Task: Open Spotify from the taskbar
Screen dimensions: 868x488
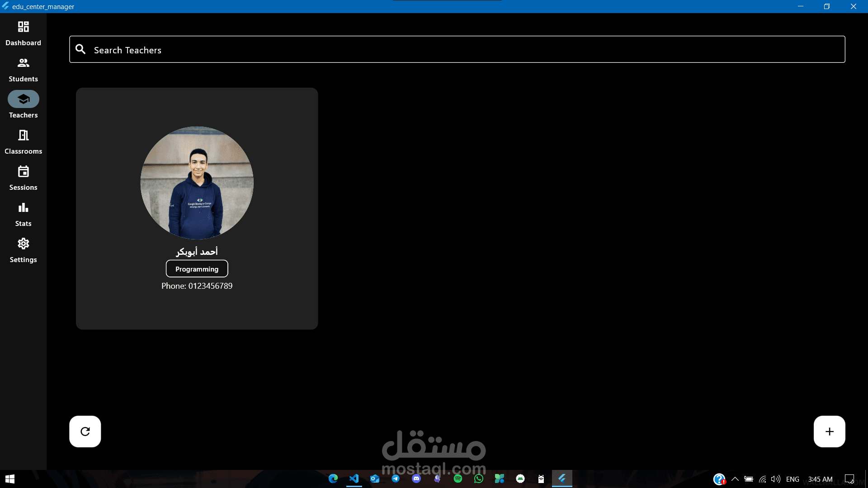Action: point(458,479)
